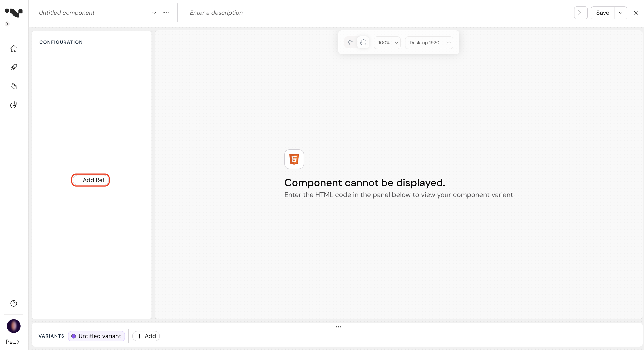Click the help question mark icon

click(x=13, y=303)
